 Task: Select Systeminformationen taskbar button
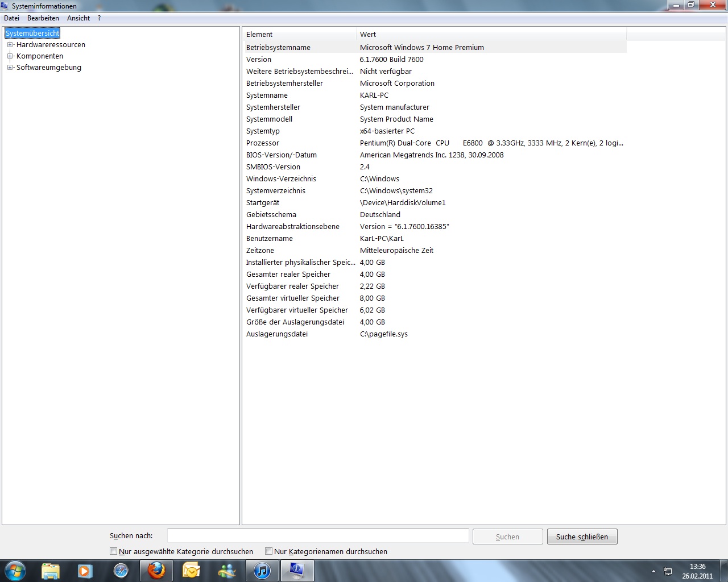point(297,571)
